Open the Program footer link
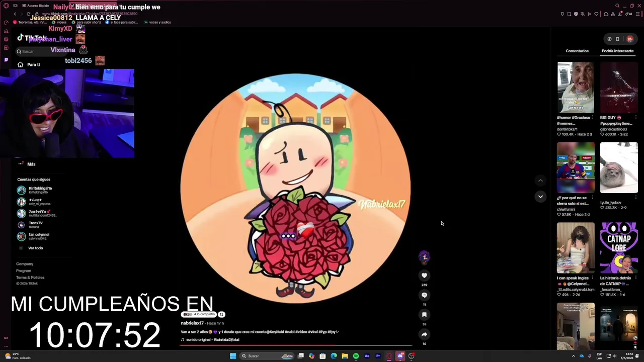The height and width of the screenshot is (362, 644). [24, 270]
